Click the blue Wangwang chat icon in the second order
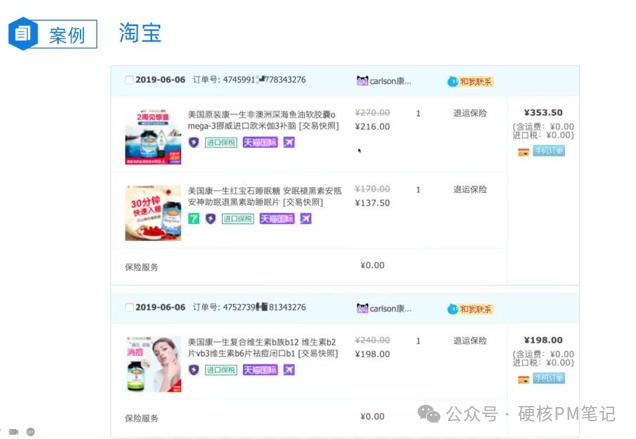636x439 pixels. (x=453, y=309)
